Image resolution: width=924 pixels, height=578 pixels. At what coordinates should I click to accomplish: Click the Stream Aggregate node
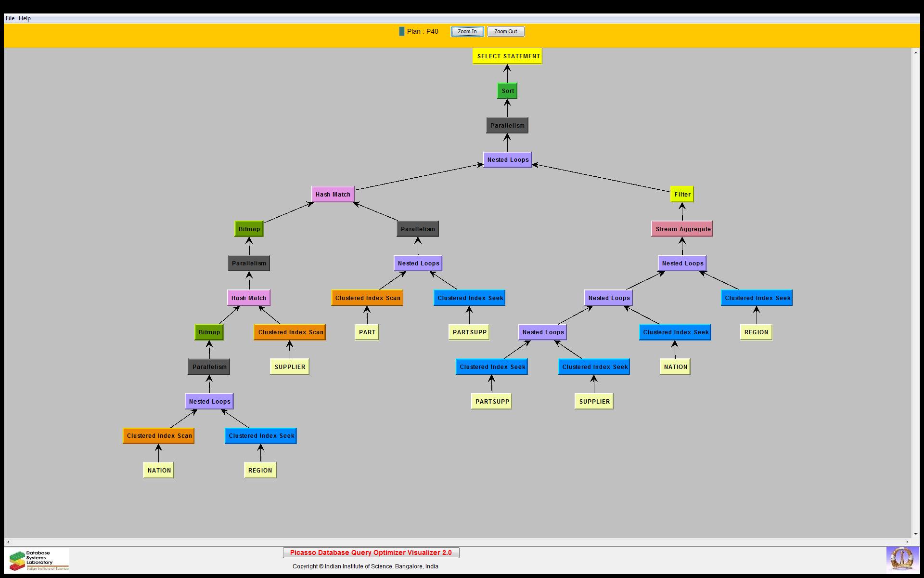click(x=682, y=229)
